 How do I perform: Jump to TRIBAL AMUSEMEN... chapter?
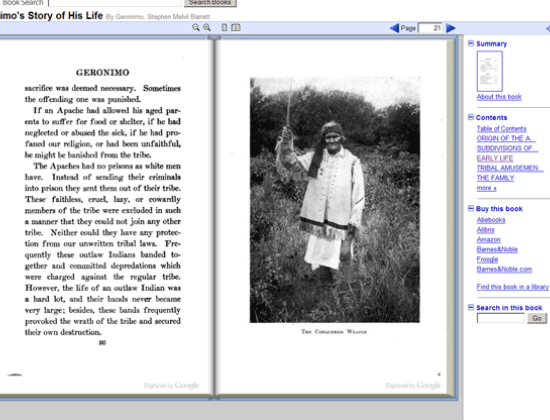[x=509, y=168]
